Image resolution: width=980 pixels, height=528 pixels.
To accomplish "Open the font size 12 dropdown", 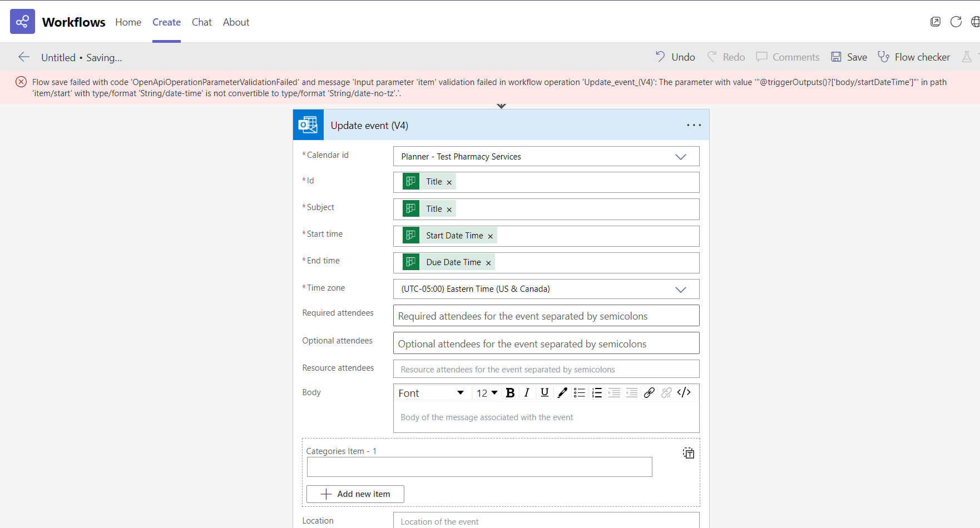I will point(487,393).
